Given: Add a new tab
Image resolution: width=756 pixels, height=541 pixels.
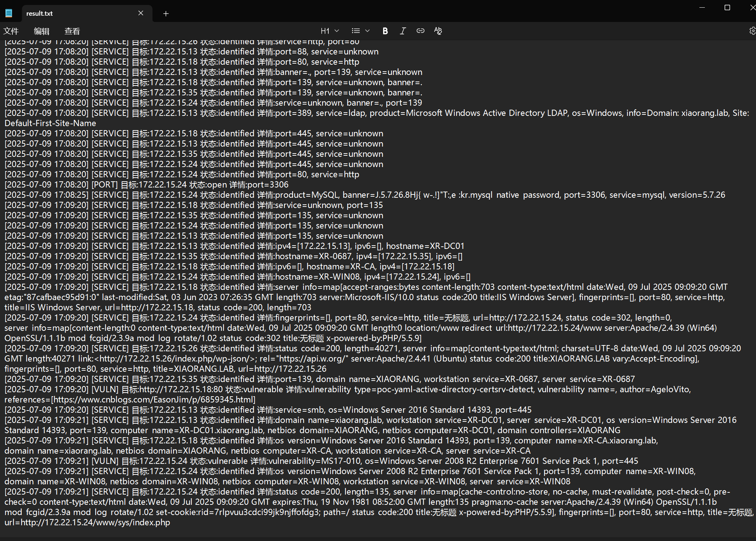Looking at the screenshot, I should (166, 14).
